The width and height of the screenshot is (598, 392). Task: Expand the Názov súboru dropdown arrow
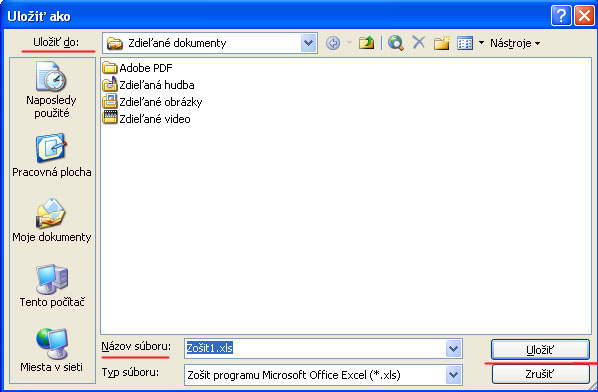click(453, 348)
